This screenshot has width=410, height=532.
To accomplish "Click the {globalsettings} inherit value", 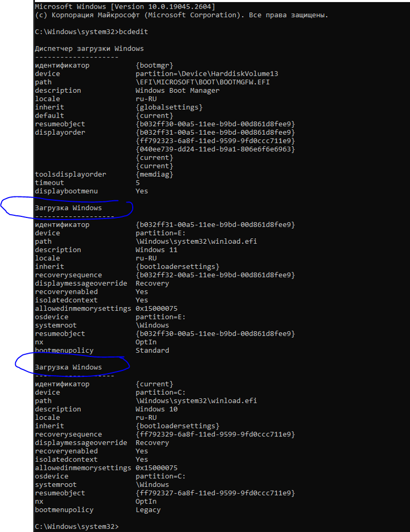I will pyautogui.click(x=169, y=107).
